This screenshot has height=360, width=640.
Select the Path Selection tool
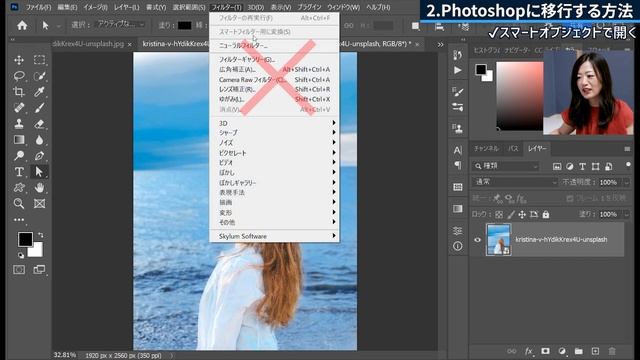[40, 172]
